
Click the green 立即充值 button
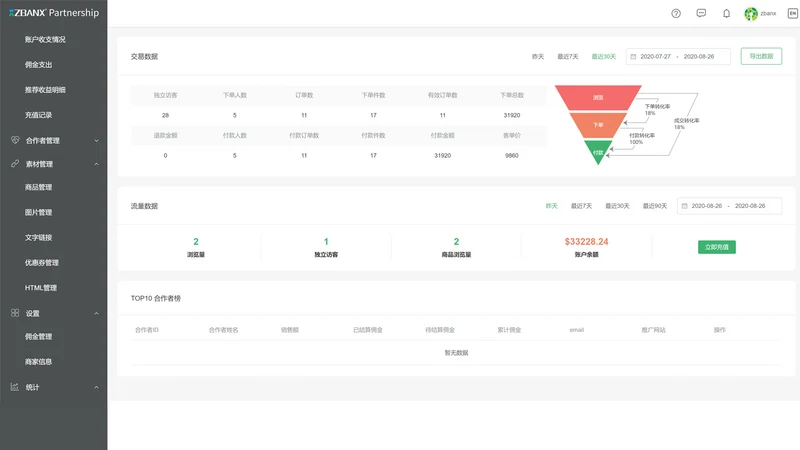tap(717, 247)
